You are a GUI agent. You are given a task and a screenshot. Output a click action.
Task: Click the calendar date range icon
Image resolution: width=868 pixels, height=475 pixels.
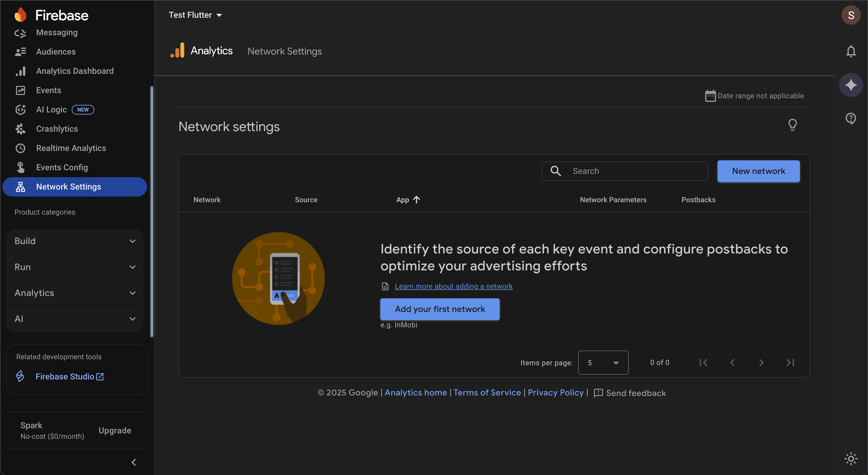click(x=710, y=96)
